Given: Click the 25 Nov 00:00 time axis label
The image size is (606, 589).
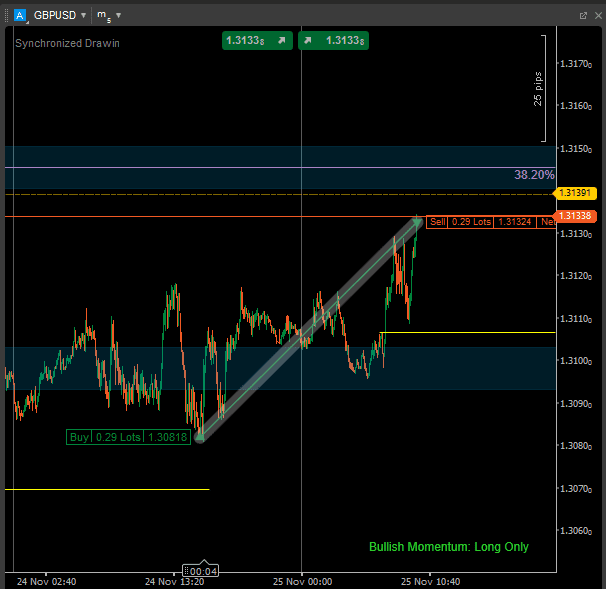Looking at the screenshot, I should [x=302, y=582].
